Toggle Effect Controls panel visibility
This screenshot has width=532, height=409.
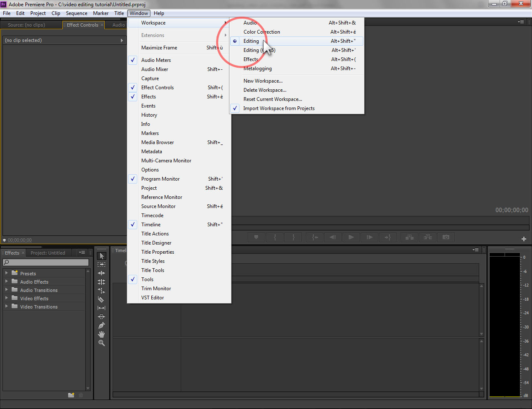(x=179, y=88)
